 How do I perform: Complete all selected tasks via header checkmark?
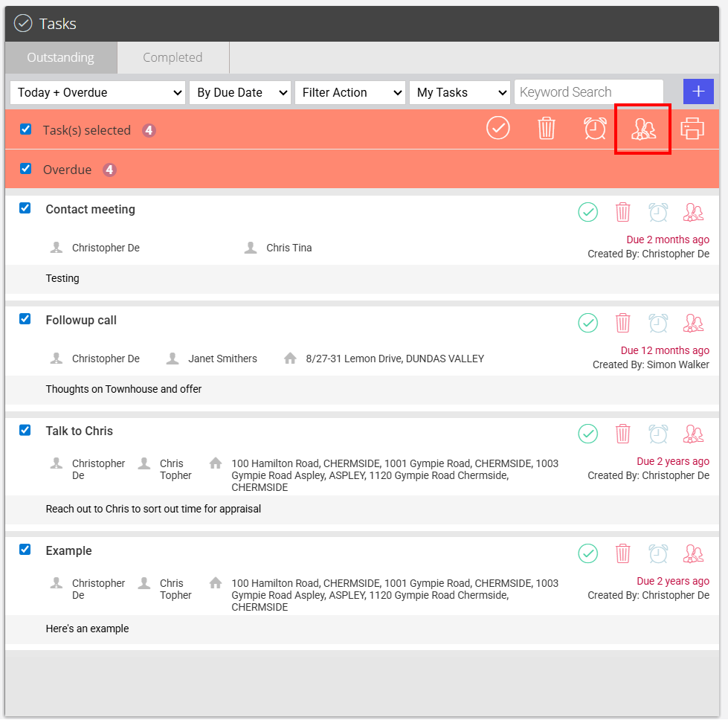(497, 128)
